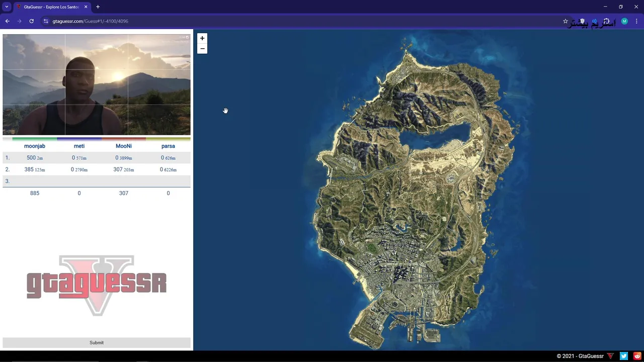
Task: Open the site information icon in address bar
Action: click(x=46, y=21)
